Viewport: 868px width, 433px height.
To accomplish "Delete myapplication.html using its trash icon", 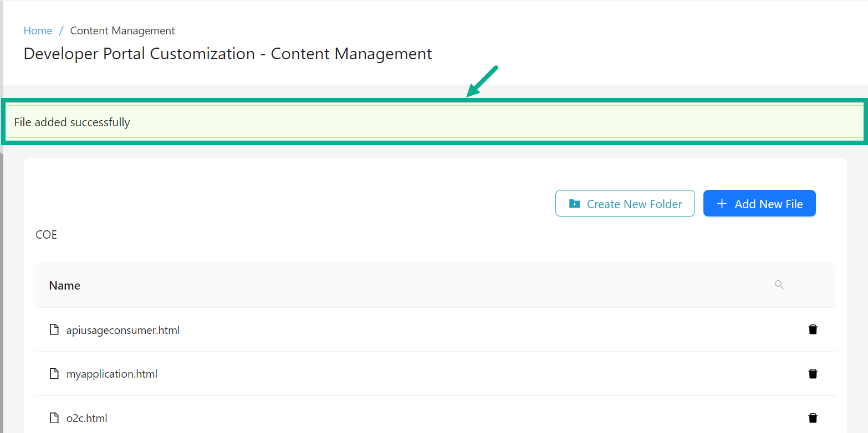I will pyautogui.click(x=813, y=373).
